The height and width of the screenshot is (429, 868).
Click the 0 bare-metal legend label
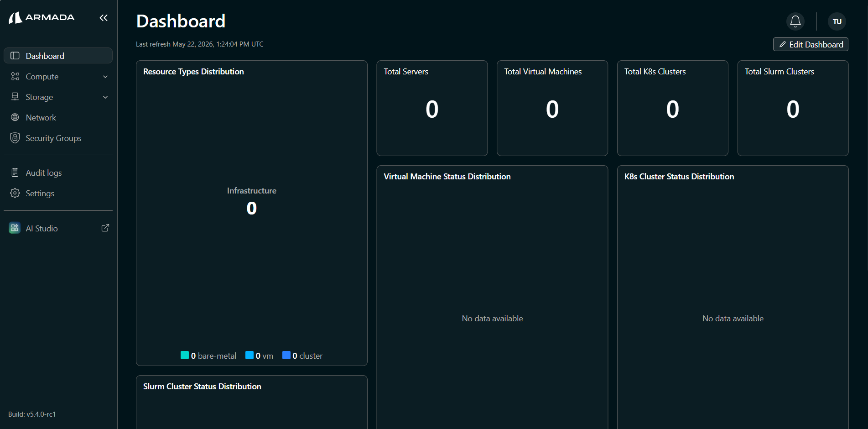point(213,356)
